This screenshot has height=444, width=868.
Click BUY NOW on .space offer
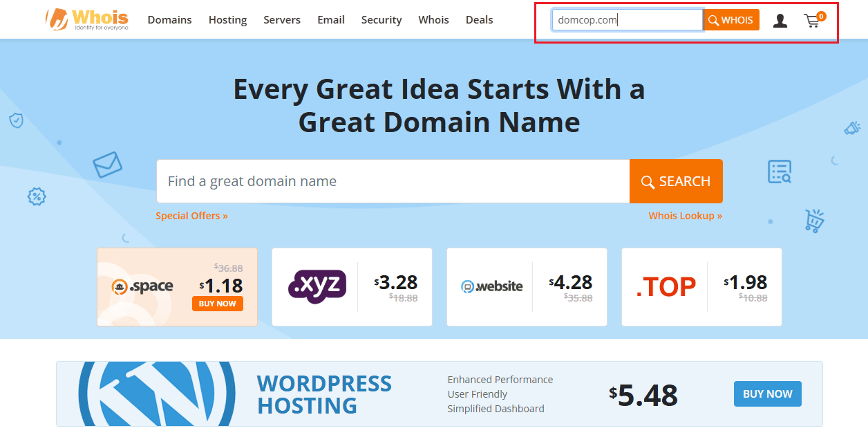point(217,304)
